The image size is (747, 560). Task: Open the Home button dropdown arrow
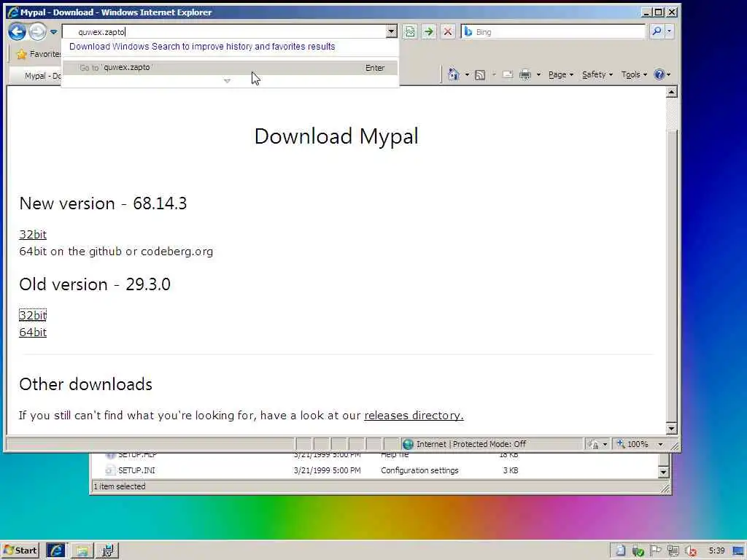468,75
